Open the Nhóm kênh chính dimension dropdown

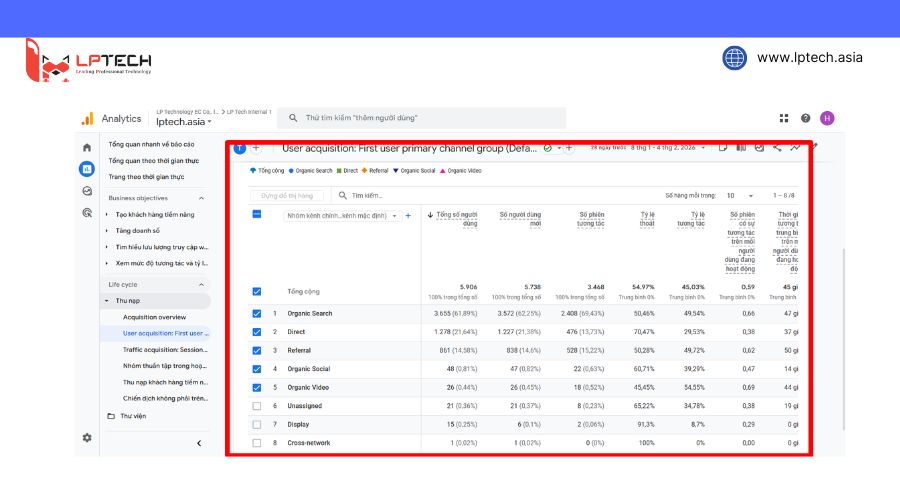coord(341,216)
